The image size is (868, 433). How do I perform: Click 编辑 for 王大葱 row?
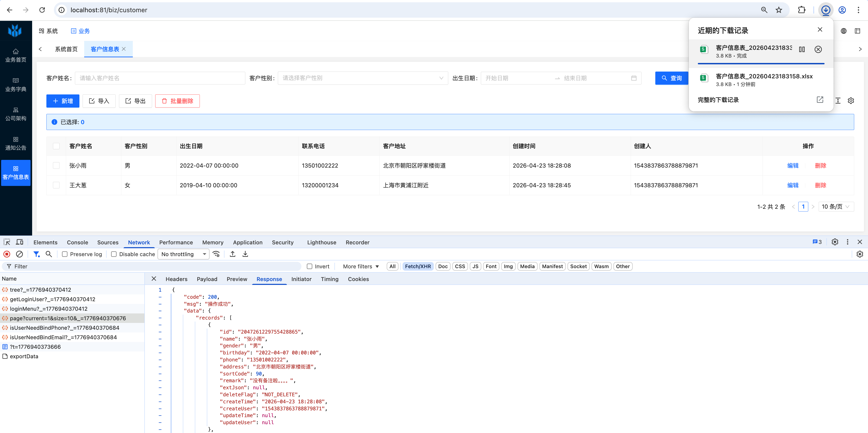[x=792, y=185]
